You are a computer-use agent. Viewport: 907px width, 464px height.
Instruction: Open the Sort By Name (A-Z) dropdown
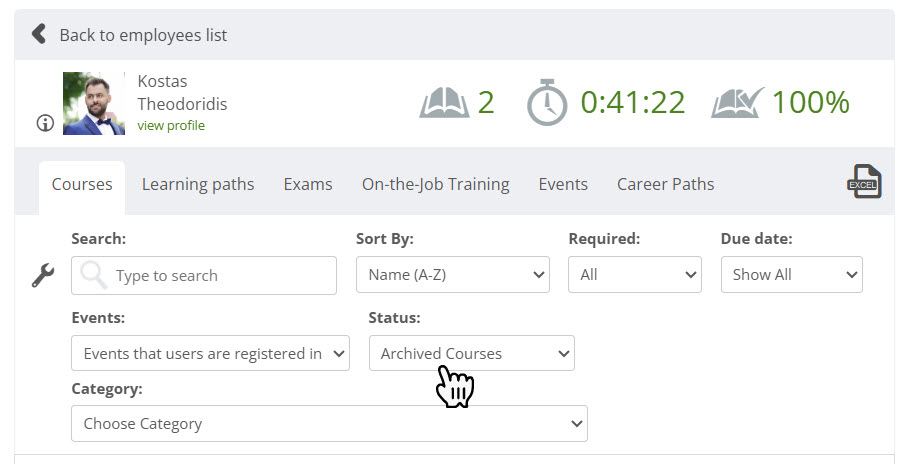coord(453,275)
